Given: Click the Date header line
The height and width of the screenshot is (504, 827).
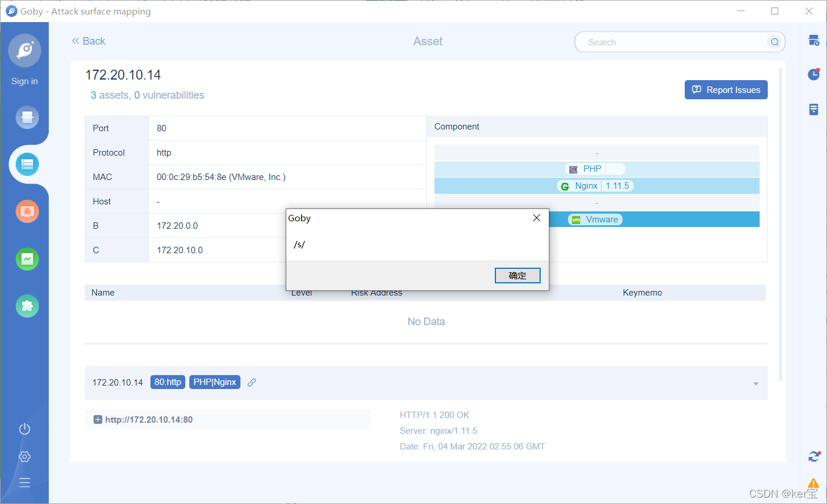Looking at the screenshot, I should click(x=472, y=447).
